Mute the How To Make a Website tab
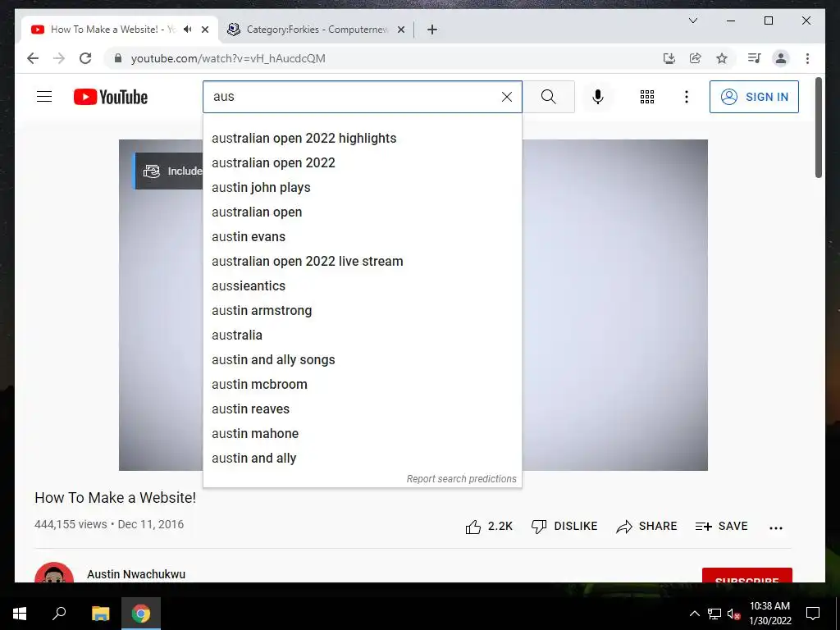 187,30
